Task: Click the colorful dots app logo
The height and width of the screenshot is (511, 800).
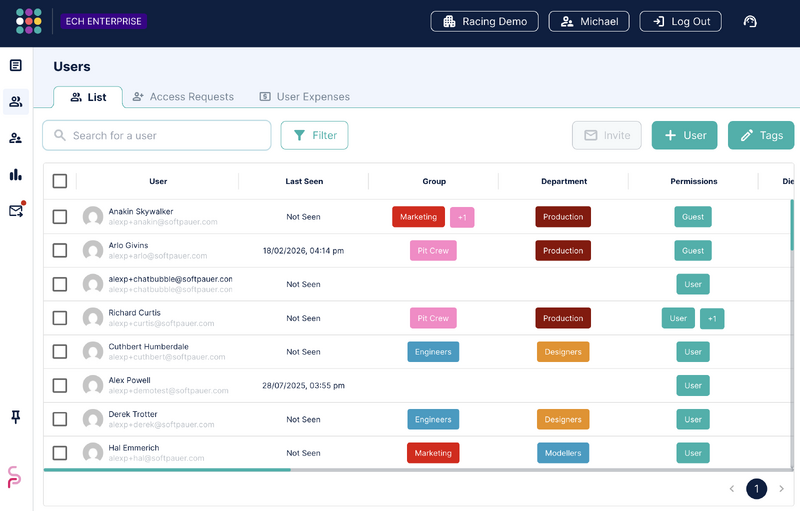Action: point(29,21)
